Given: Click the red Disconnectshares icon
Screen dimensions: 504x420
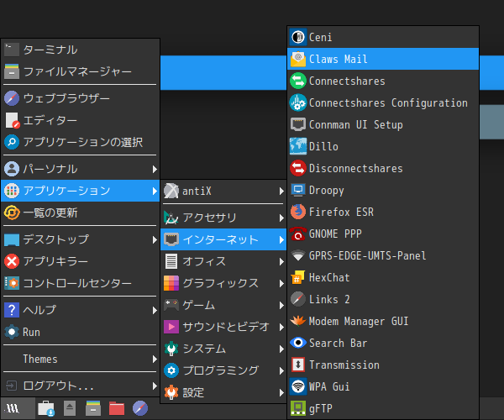Looking at the screenshot, I should [298, 168].
